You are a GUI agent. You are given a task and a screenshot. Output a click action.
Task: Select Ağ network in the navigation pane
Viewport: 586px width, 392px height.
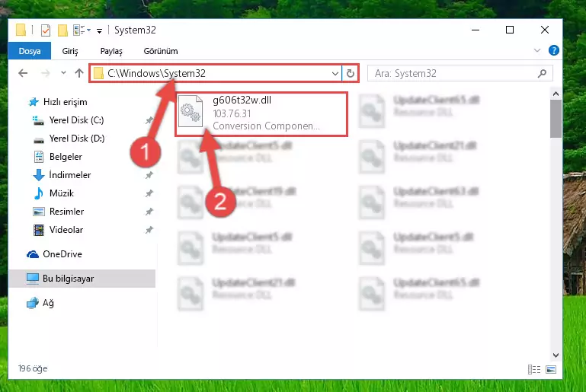point(40,303)
